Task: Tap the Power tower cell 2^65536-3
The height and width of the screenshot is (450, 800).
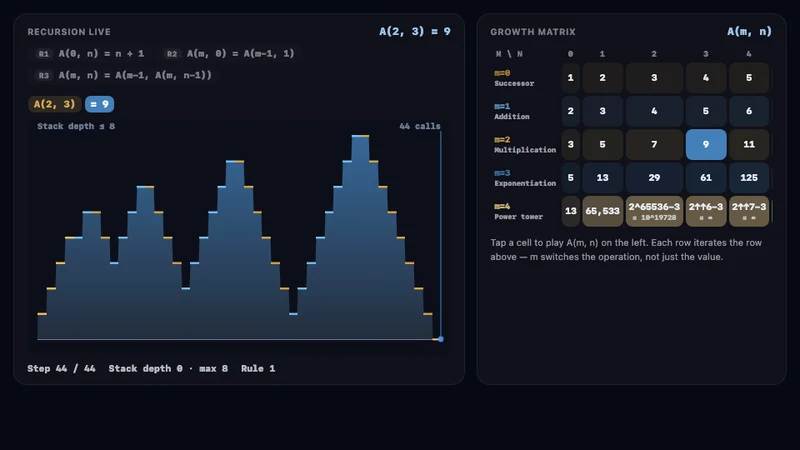Action: click(654, 211)
